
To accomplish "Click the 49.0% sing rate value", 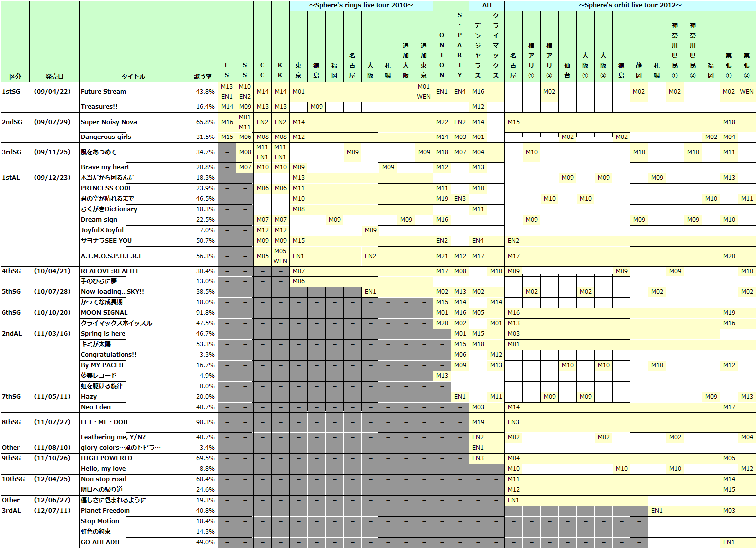I will pos(205,542).
